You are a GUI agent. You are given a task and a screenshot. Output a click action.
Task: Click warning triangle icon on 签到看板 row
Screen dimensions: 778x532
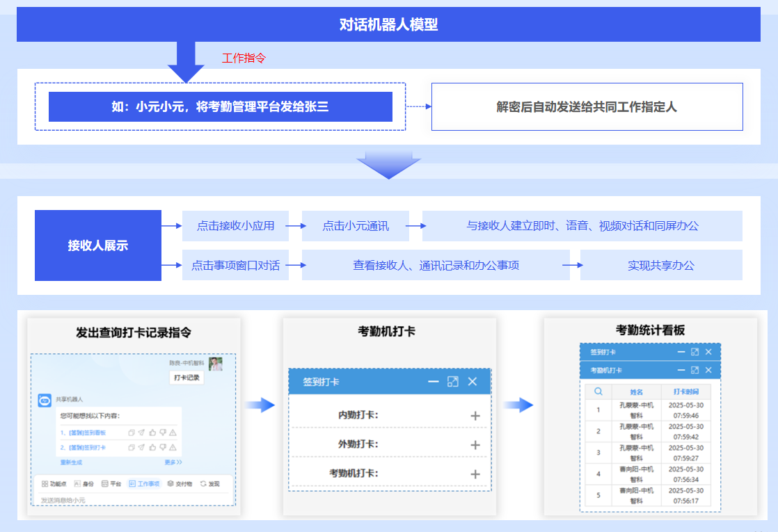tap(173, 433)
